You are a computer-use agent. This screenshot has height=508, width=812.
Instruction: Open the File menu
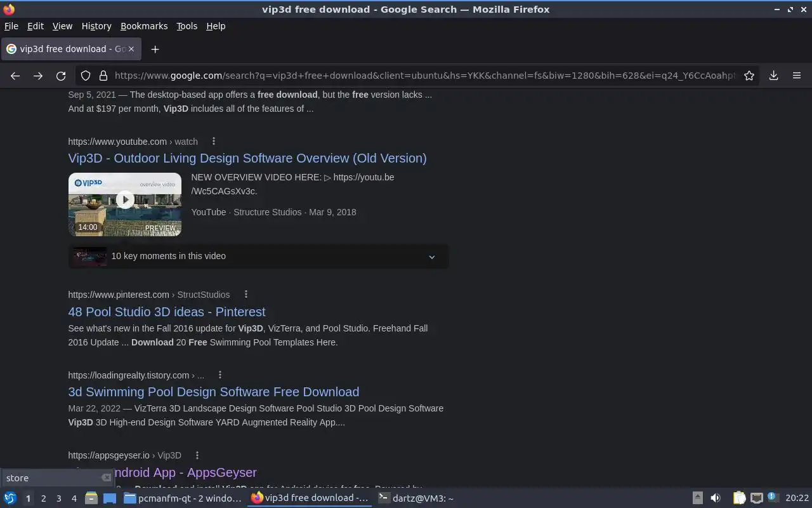point(11,26)
